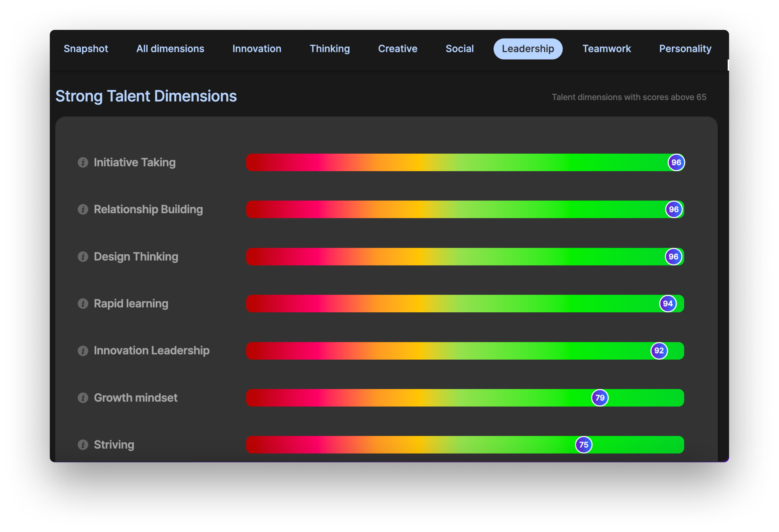Click the 96 score marker on Relationship Building
Image resolution: width=779 pixels, height=532 pixels.
[x=673, y=209]
